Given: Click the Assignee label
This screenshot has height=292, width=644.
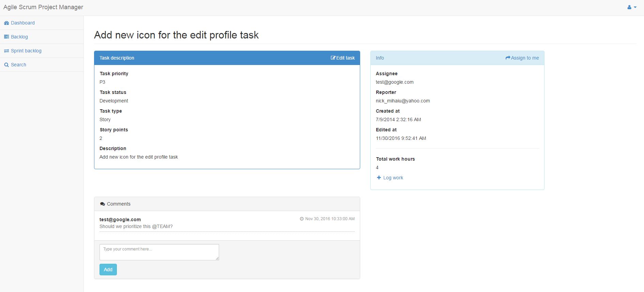Looking at the screenshot, I should click(x=387, y=74).
